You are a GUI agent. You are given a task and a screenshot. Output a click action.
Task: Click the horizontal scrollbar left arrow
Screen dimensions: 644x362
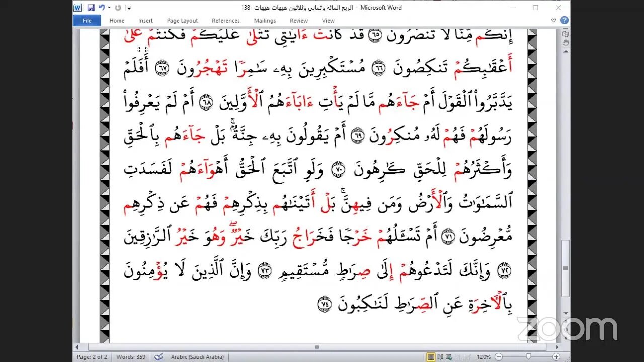tap(77, 347)
